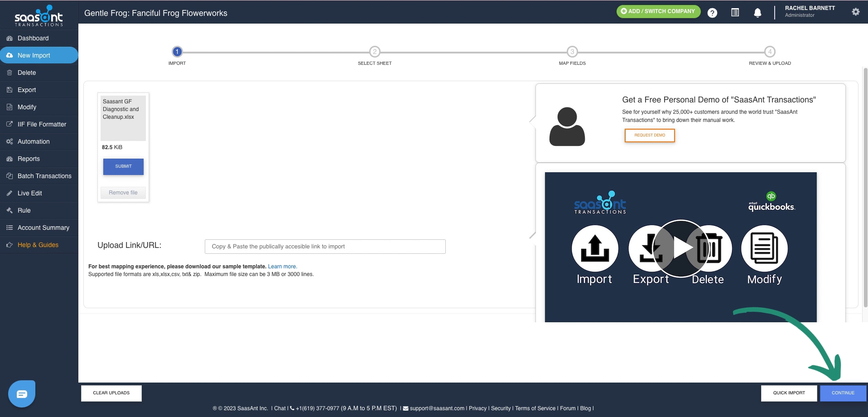Click the page vertical scrollbar
Screen dimensions: 868x417
tap(865, 188)
